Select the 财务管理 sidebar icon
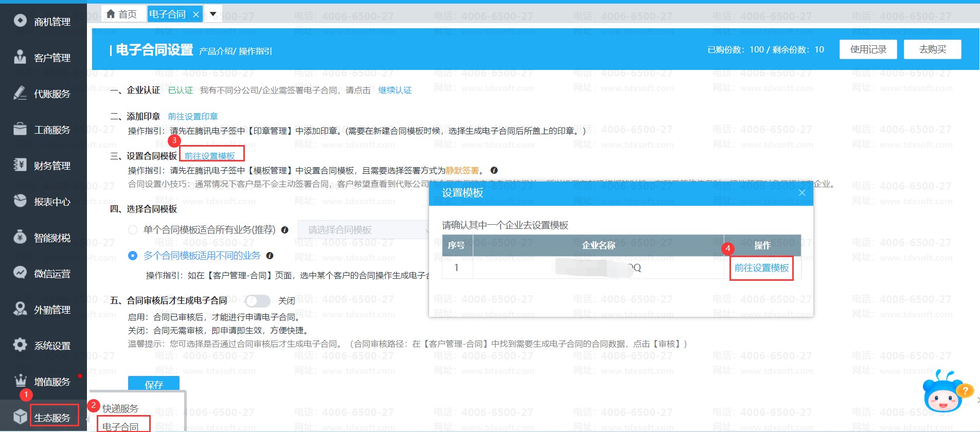Image resolution: width=980 pixels, height=432 pixels. pyautogui.click(x=20, y=165)
